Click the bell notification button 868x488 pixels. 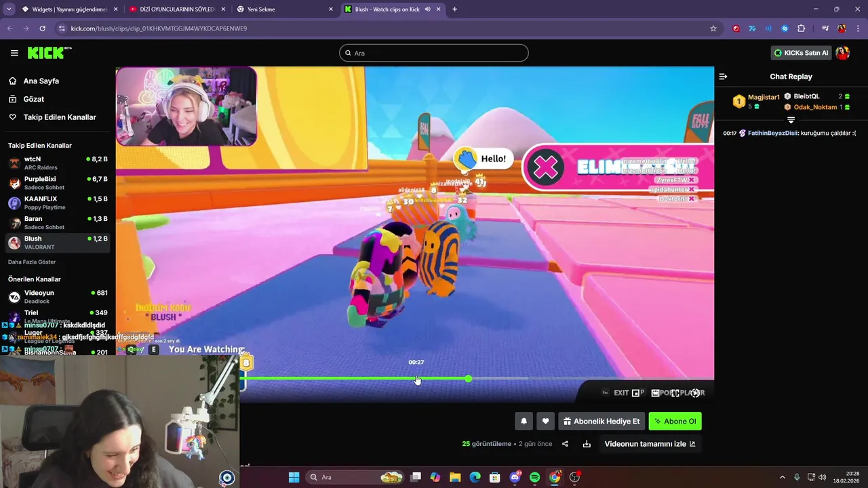tap(524, 421)
